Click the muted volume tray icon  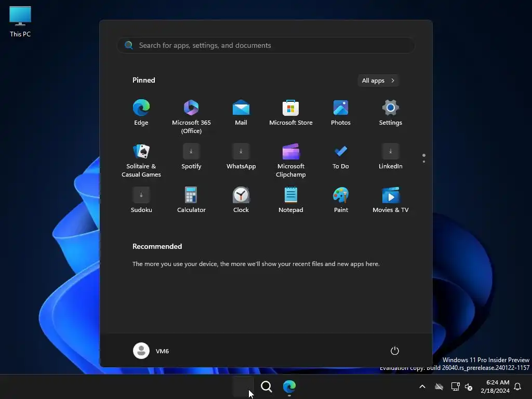click(469, 387)
